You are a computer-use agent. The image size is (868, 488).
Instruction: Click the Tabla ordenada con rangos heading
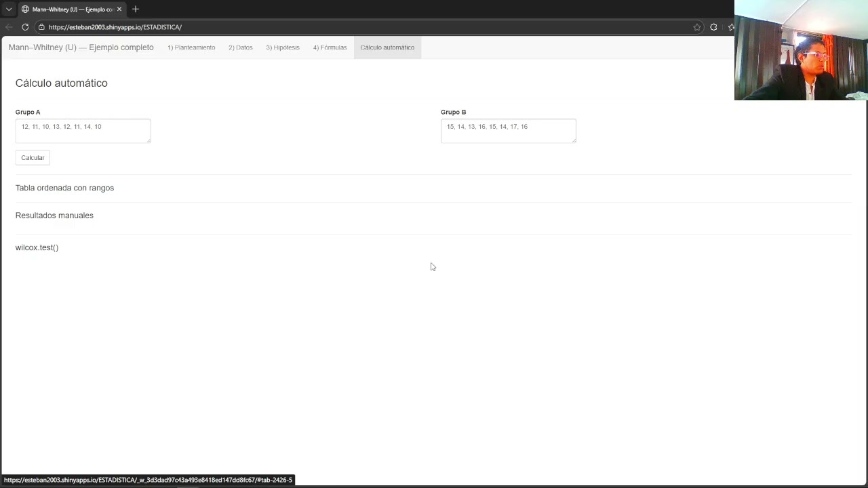pos(64,188)
